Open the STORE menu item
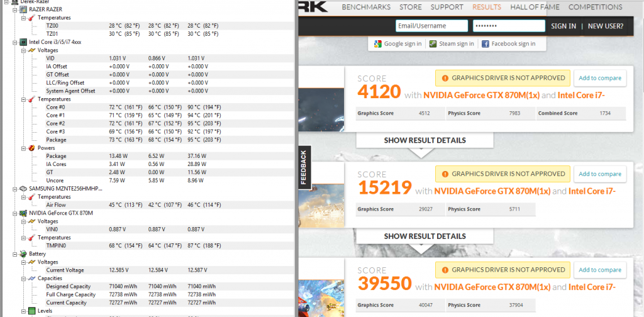Screen dimensions: 644x317 pos(410,7)
